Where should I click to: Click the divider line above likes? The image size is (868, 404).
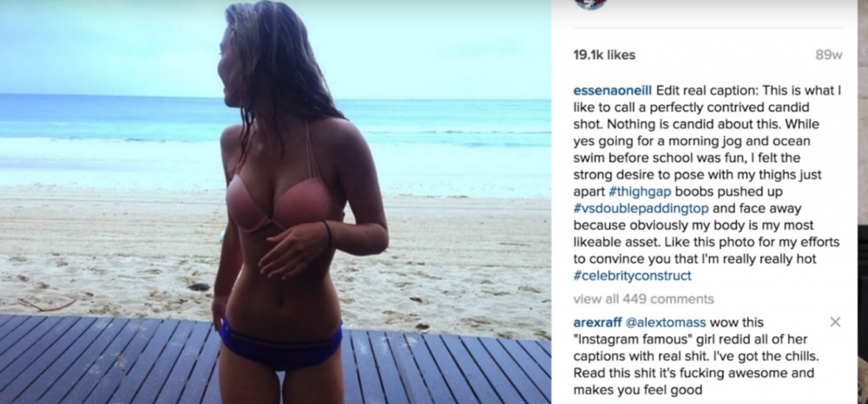pos(708,29)
